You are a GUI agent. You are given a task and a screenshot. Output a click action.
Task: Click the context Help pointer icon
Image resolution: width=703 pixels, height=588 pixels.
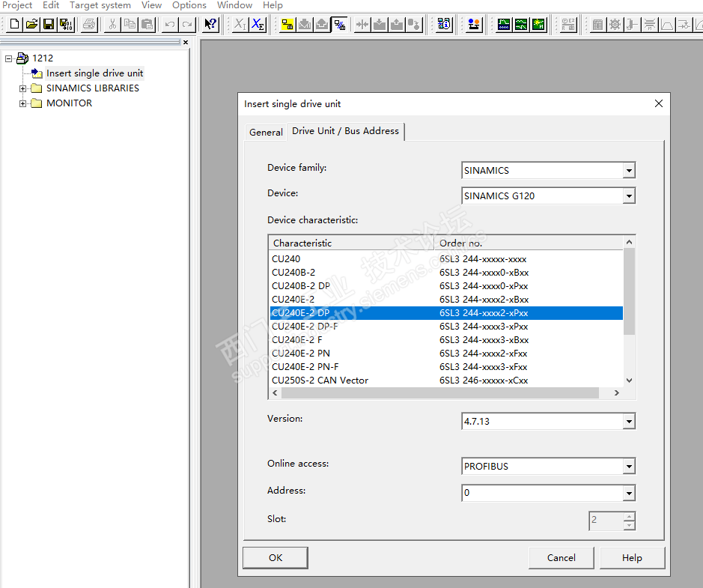pyautogui.click(x=210, y=24)
